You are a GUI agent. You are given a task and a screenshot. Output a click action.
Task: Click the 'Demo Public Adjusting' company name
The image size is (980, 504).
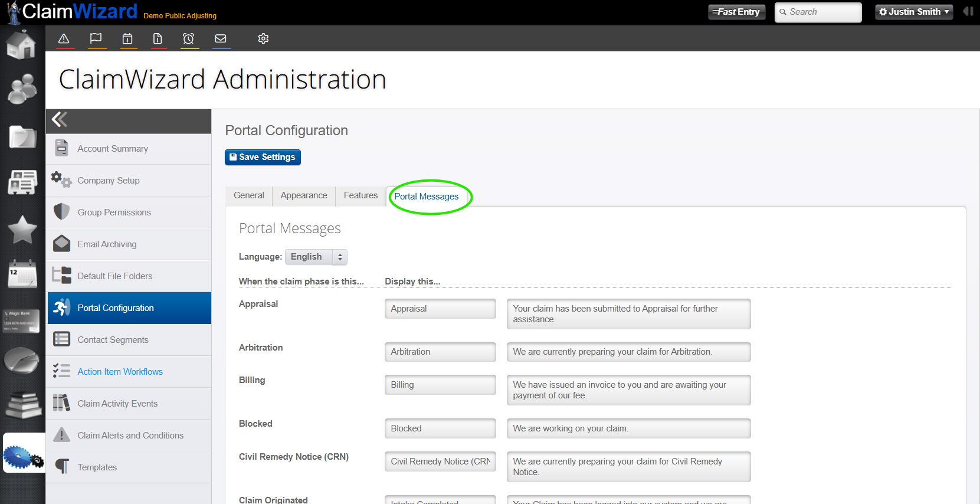180,16
